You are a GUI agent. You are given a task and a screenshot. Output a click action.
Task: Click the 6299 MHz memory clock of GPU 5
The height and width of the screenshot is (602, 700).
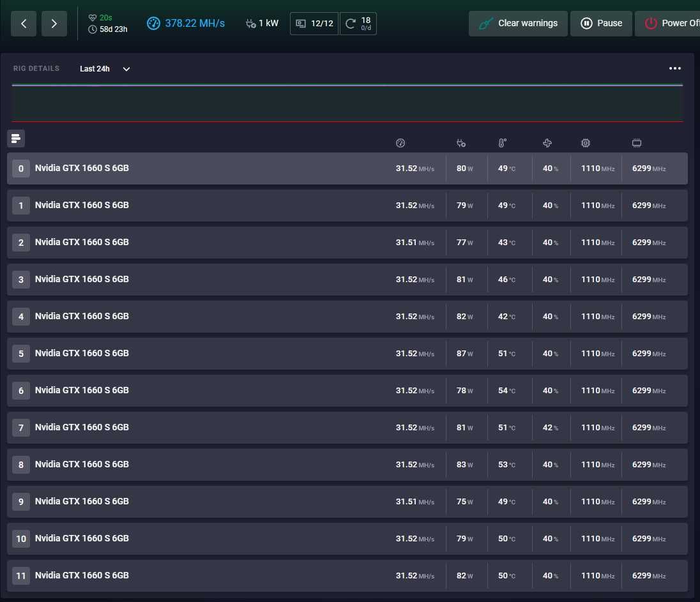pos(649,354)
